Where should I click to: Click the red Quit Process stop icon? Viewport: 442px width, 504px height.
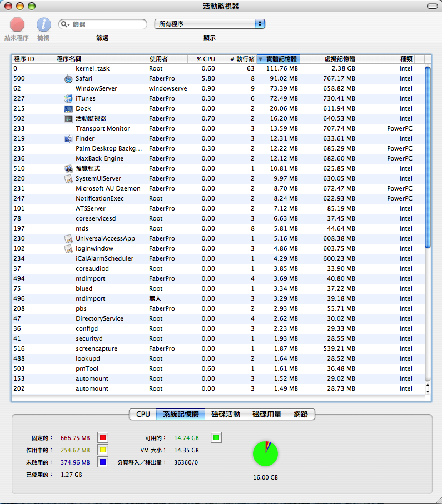tap(17, 25)
